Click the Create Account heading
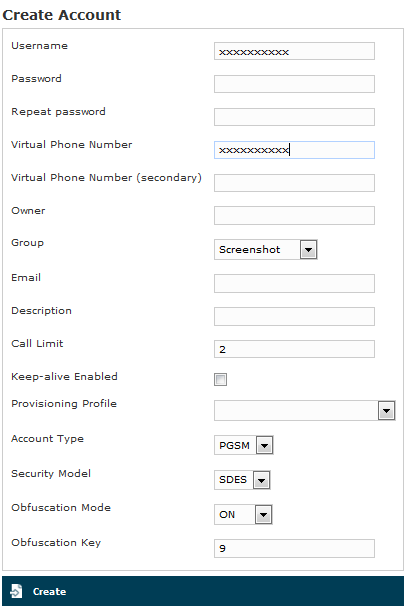Image resolution: width=407 pixels, height=609 pixels. [x=62, y=15]
